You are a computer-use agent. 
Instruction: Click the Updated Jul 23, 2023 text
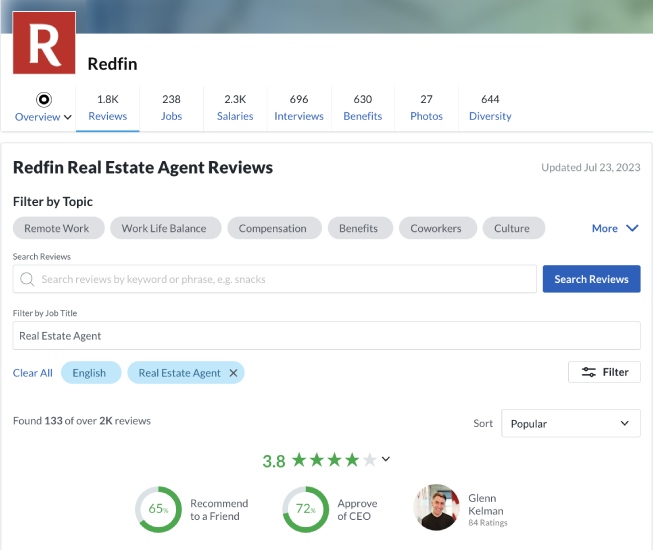(591, 167)
